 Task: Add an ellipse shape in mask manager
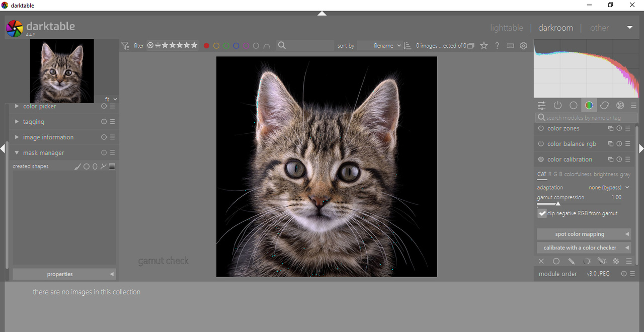pos(95,167)
